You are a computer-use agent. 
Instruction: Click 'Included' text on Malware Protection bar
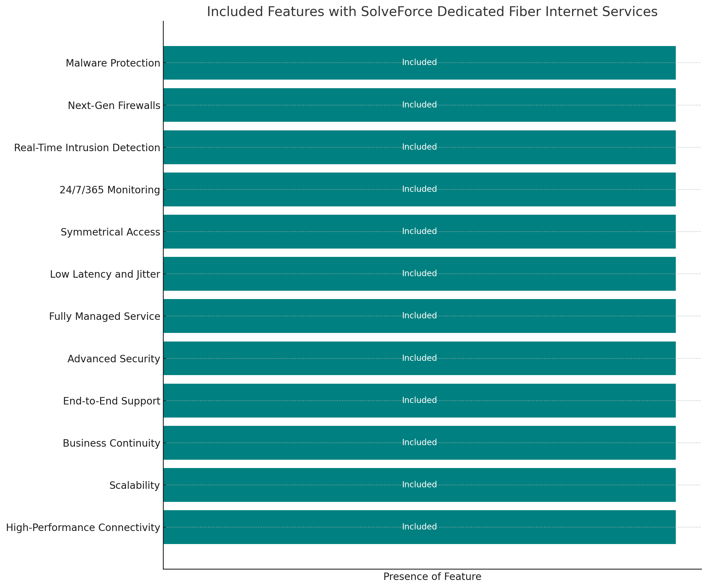tap(420, 62)
